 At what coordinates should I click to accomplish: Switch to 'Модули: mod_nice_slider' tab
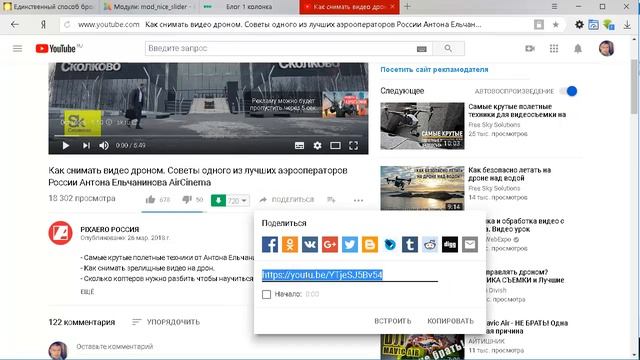[148, 7]
